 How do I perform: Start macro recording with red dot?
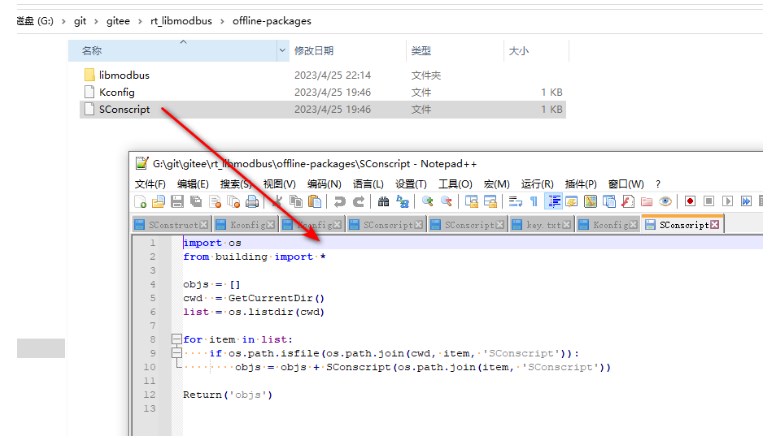690,202
